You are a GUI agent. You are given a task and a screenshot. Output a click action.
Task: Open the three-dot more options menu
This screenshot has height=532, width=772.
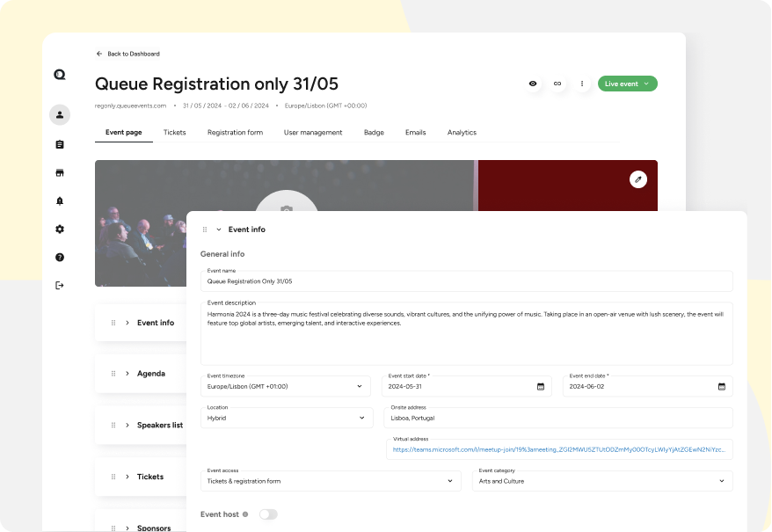coord(582,84)
